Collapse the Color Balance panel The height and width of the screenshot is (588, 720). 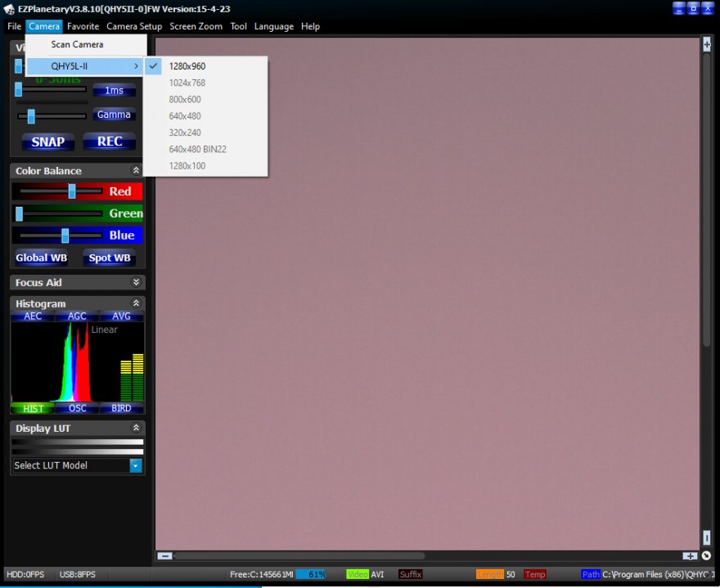[x=136, y=171]
